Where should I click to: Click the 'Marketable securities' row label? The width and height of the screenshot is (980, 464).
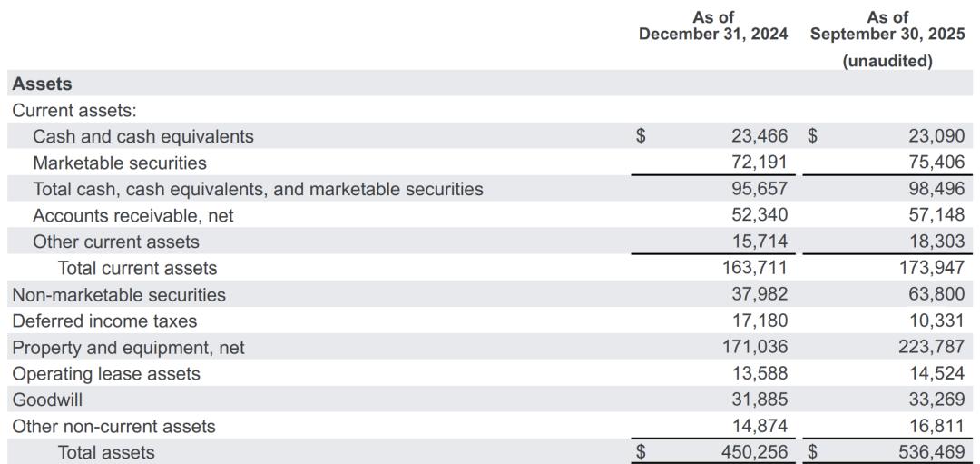click(x=120, y=163)
